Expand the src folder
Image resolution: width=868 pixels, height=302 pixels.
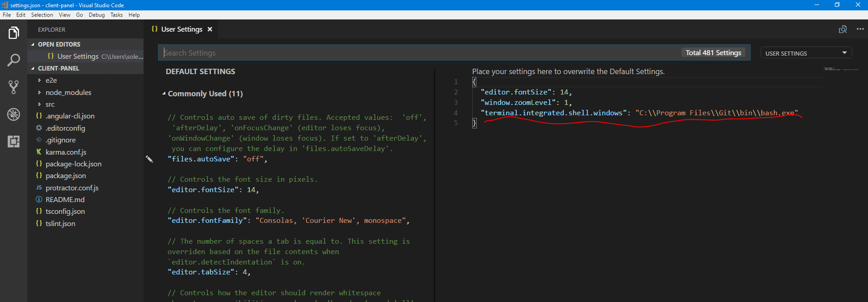[85, 104]
